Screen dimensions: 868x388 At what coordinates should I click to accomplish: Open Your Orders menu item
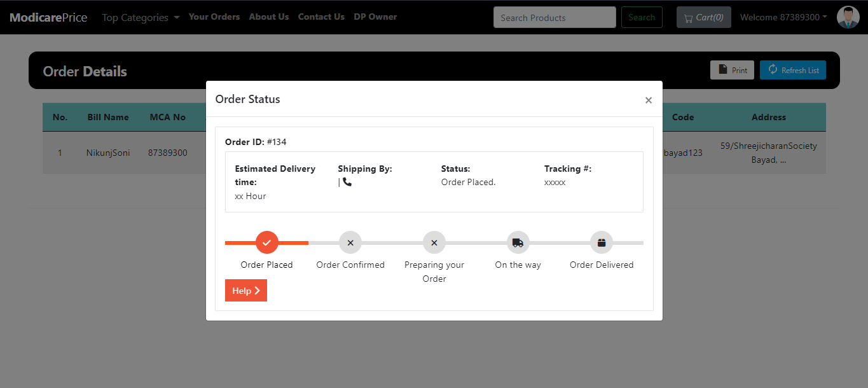click(214, 17)
